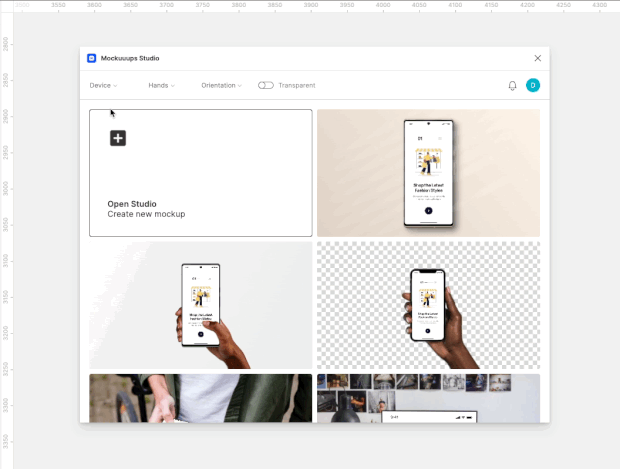
Task: Expand the Orientation dropdown
Action: point(221,85)
